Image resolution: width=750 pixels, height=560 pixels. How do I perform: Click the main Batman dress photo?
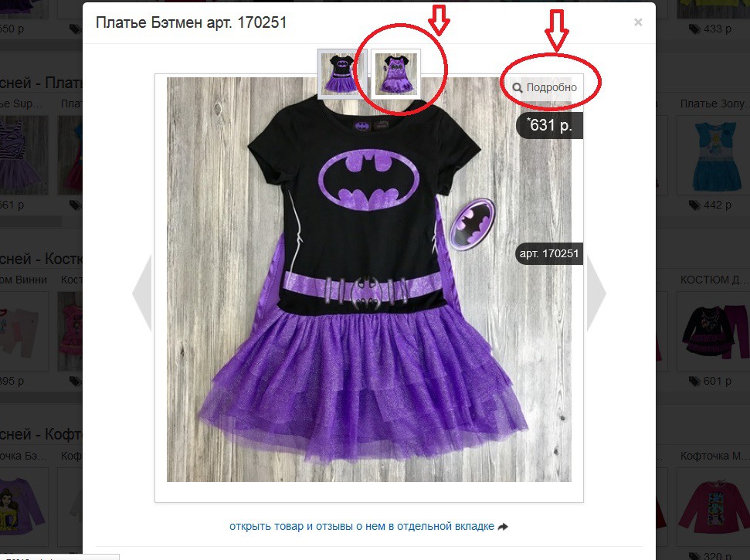pos(368,280)
